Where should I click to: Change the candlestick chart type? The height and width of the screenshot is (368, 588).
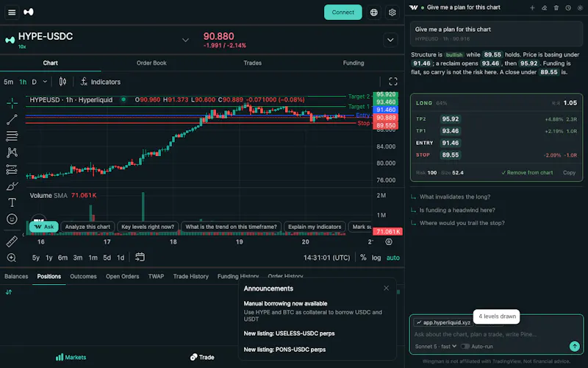coord(62,82)
